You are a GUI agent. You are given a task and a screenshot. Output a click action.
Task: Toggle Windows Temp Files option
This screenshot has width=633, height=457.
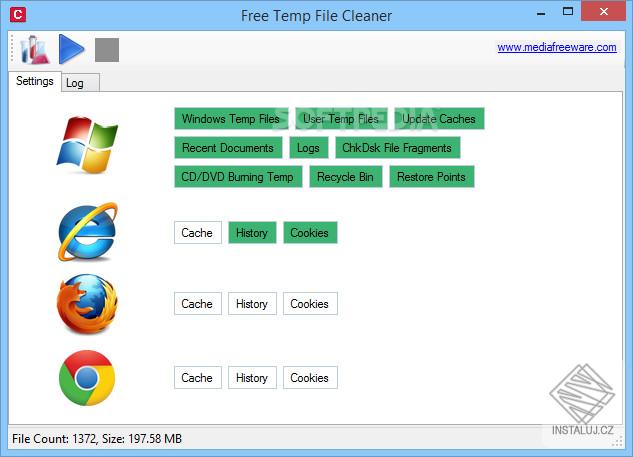click(231, 119)
